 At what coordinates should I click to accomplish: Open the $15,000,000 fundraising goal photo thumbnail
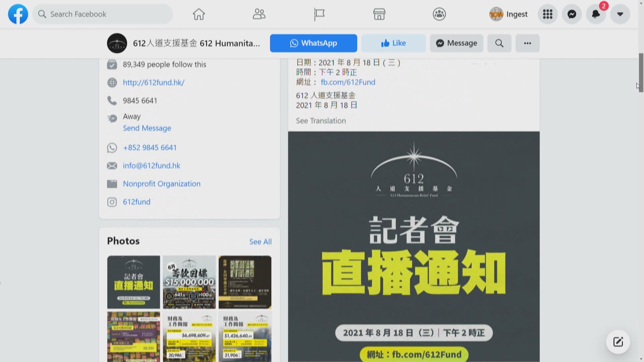189,282
